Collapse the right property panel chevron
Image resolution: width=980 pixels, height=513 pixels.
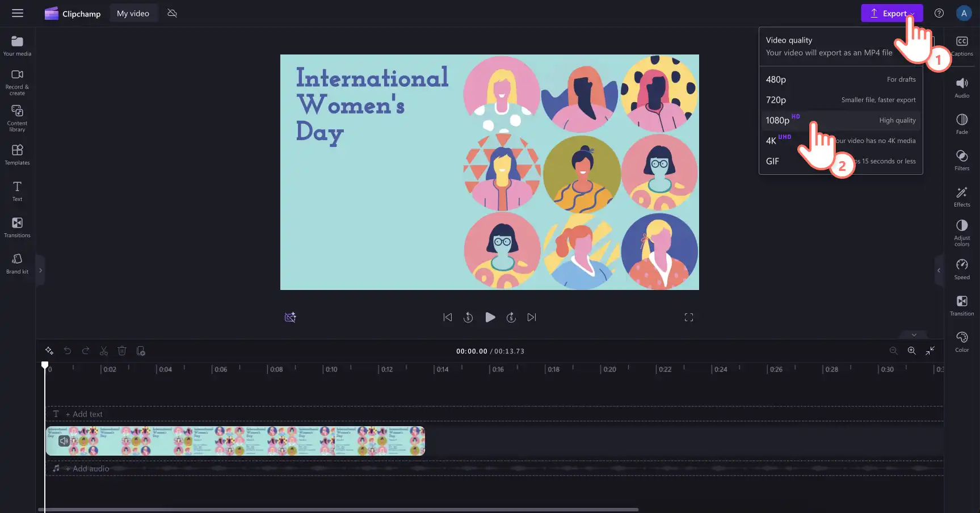click(939, 271)
